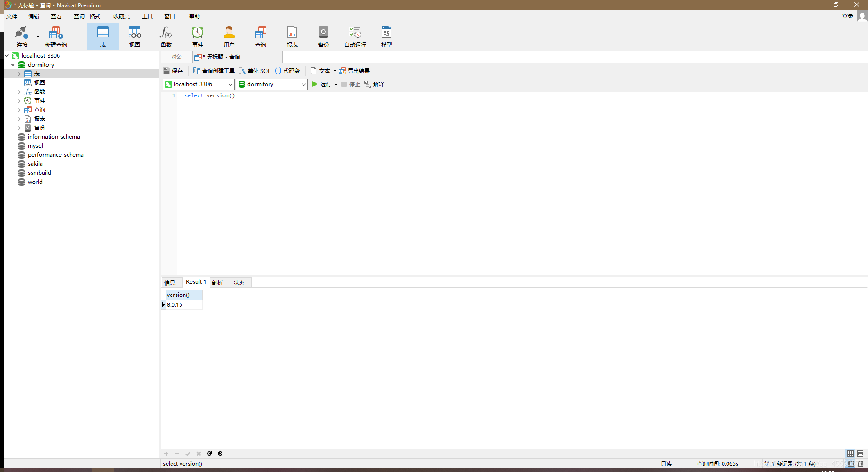Screen dimensions: 868x472
Task: Open the Model (模型) toolbar icon
Action: coord(387,36)
